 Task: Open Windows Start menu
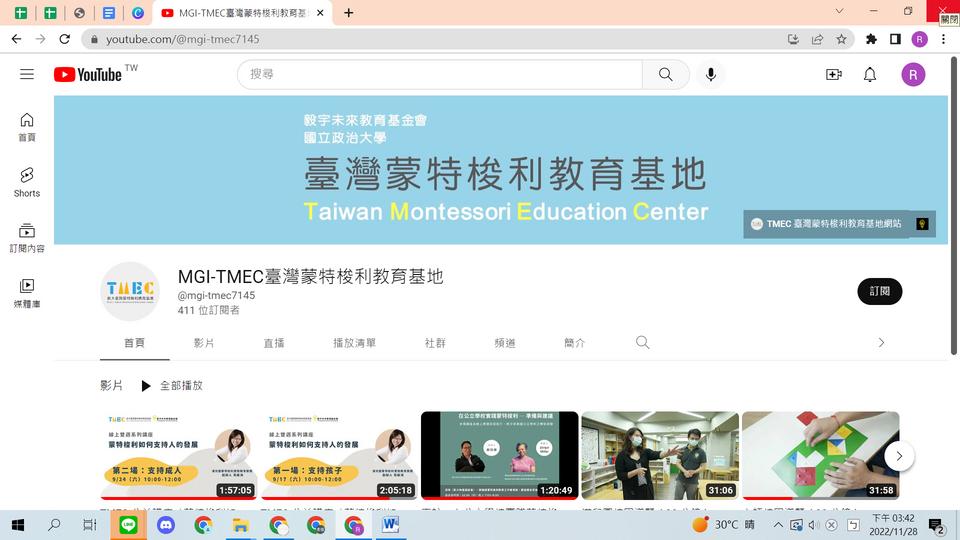(18, 525)
